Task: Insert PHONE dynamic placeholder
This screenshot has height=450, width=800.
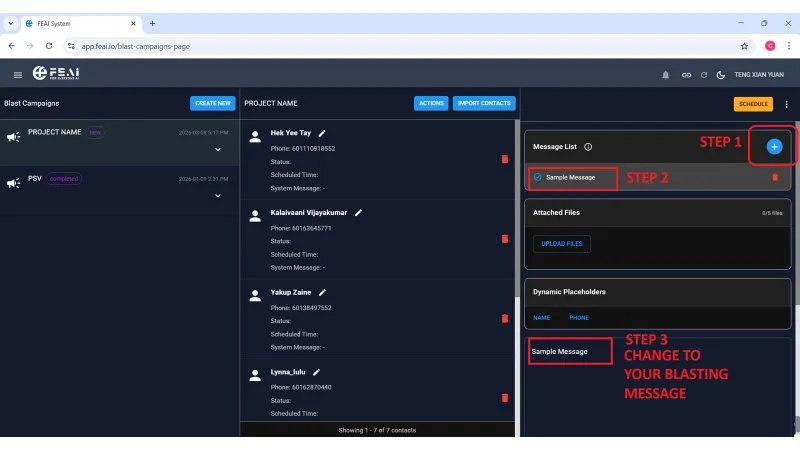Action: point(579,318)
